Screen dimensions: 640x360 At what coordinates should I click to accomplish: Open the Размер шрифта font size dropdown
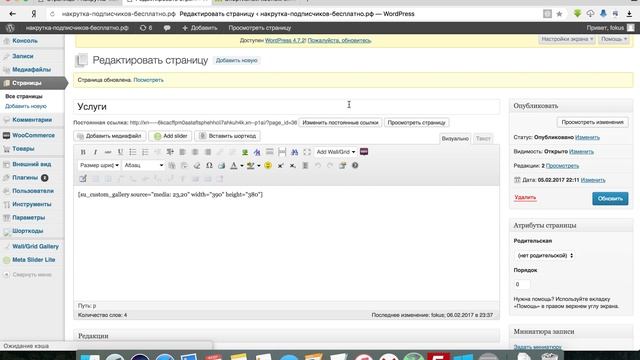(x=99, y=165)
